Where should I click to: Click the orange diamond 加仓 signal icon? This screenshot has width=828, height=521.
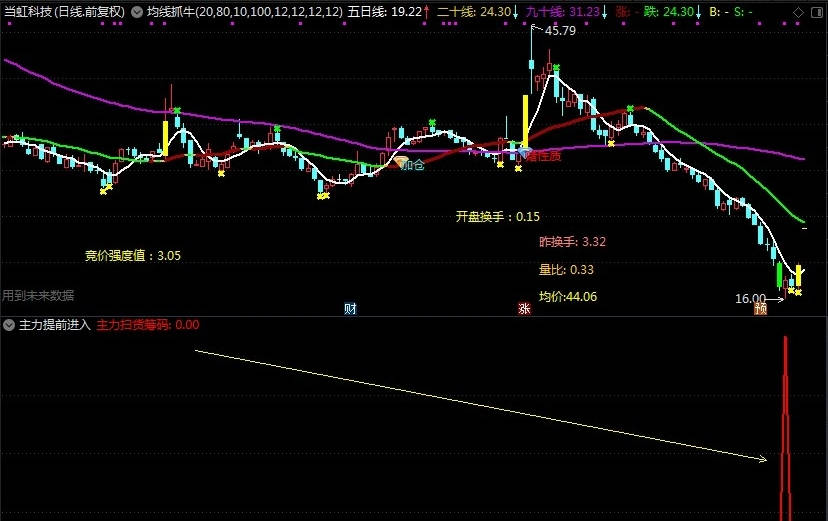pos(401,162)
